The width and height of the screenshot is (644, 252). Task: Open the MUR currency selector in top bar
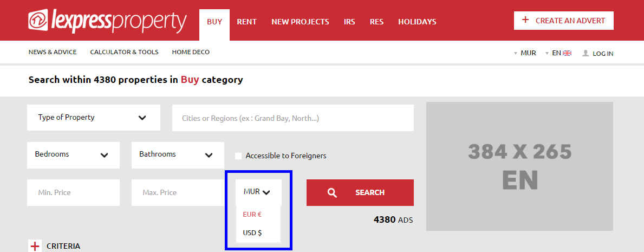(x=525, y=53)
